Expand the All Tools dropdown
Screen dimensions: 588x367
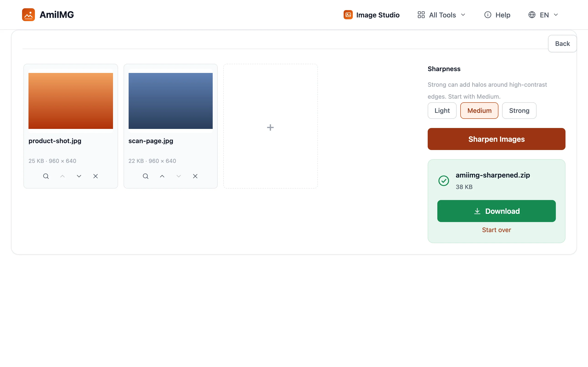click(x=463, y=15)
